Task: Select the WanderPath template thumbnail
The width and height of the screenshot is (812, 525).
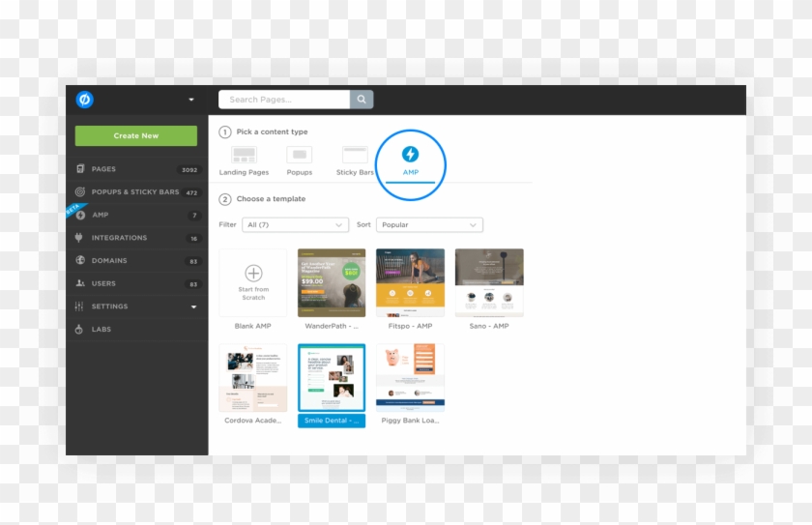Action: [332, 282]
